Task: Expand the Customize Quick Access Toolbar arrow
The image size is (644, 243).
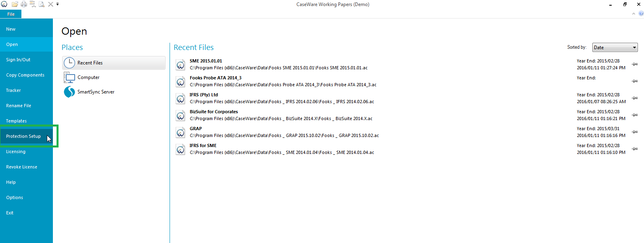Action: (x=58, y=4)
